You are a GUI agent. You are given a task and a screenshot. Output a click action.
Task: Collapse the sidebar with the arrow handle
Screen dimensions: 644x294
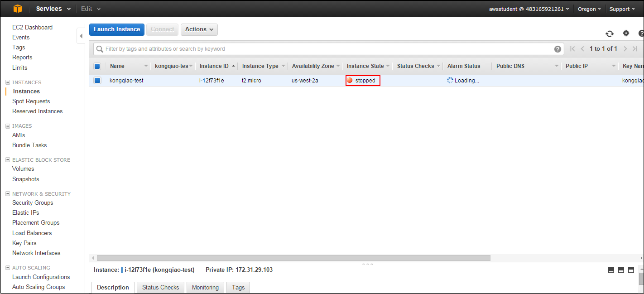(x=81, y=36)
